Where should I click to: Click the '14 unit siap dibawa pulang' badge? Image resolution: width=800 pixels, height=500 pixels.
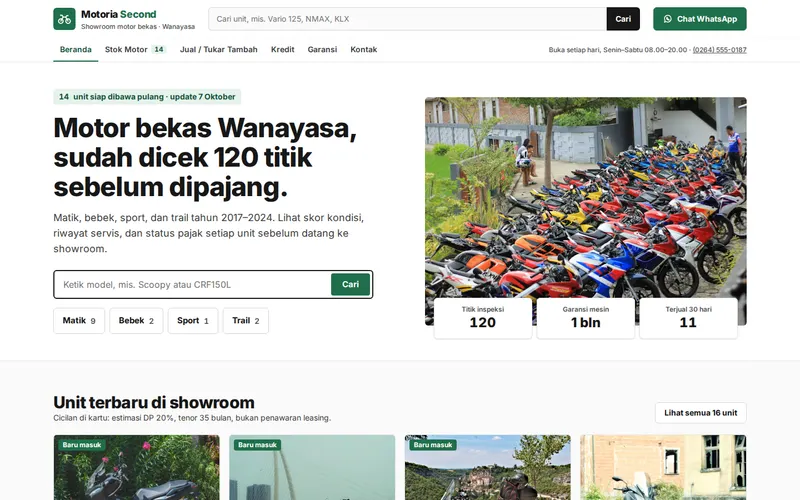147,96
